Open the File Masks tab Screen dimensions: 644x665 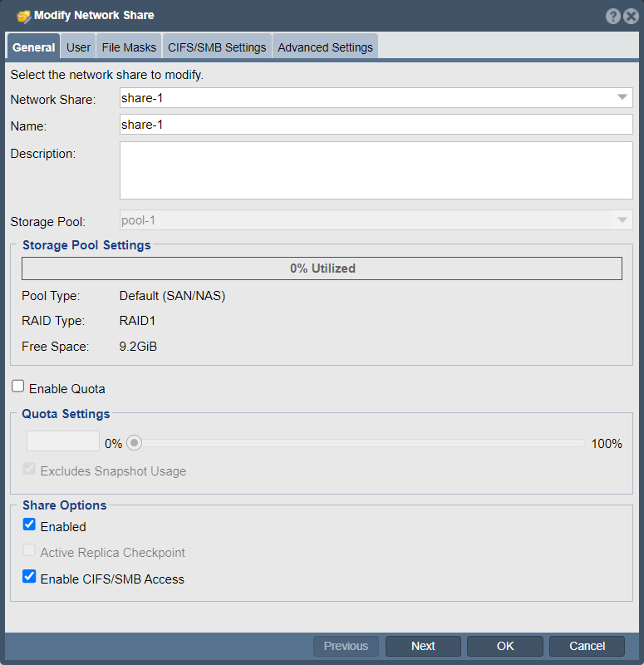point(129,47)
